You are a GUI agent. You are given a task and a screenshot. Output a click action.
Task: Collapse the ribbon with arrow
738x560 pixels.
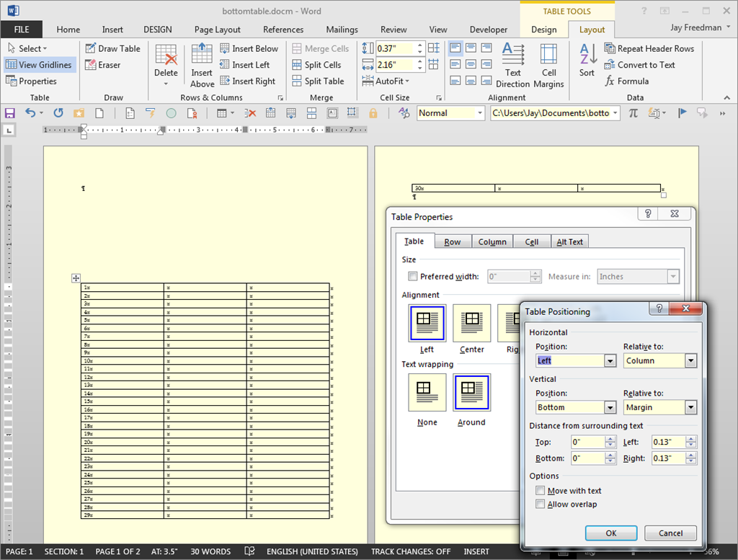click(727, 98)
